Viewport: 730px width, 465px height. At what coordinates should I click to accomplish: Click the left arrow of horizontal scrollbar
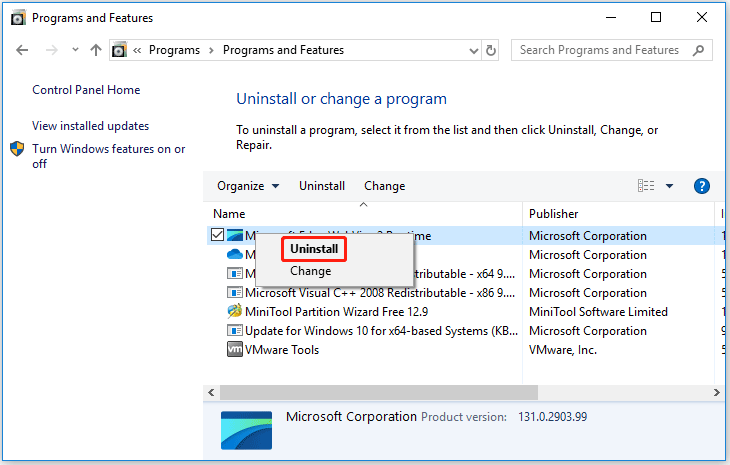tap(211, 392)
